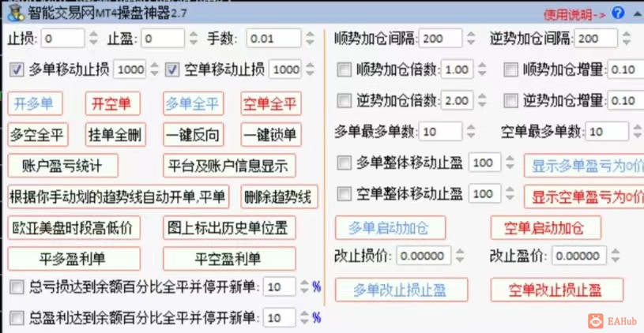Click 显示空单盈亏为0价 button
The height and width of the screenshot is (333, 644).
pos(584,196)
